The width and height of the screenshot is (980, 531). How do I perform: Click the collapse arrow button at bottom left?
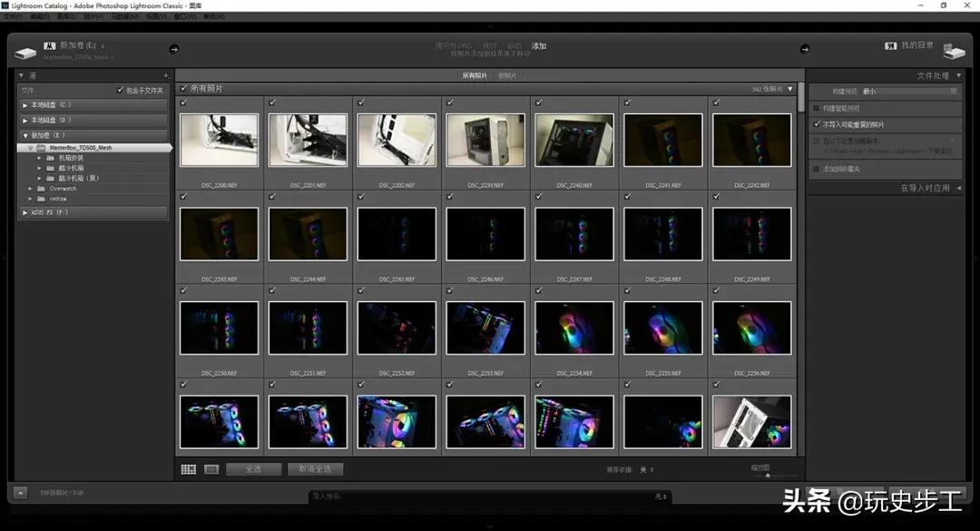pyautogui.click(x=20, y=493)
